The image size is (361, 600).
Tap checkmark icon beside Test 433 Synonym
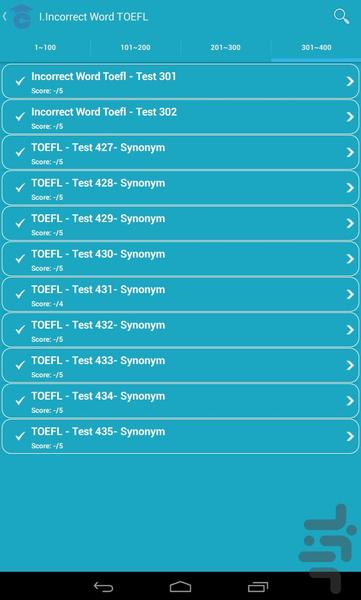click(20, 365)
